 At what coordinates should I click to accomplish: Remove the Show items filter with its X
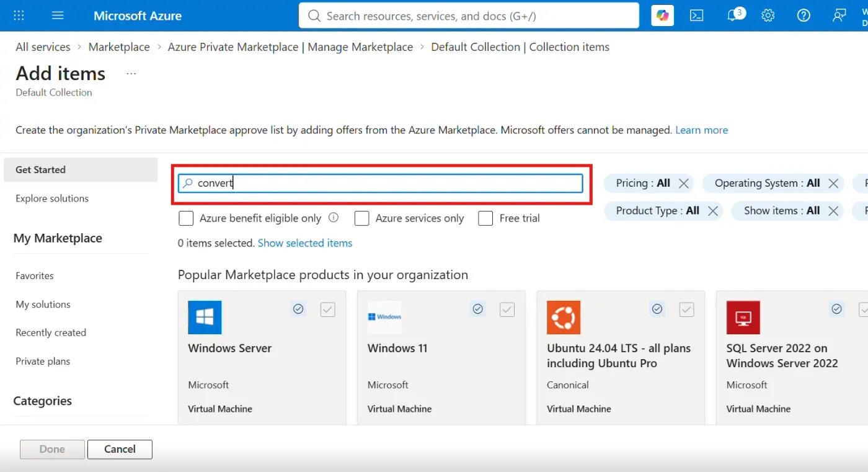(x=833, y=211)
